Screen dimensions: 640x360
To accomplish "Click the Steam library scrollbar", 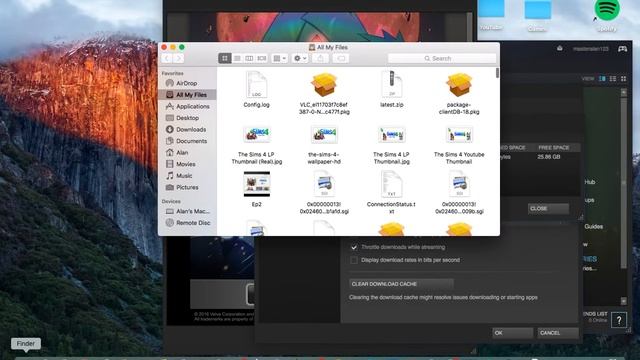I will pyautogui.click(x=623, y=184).
